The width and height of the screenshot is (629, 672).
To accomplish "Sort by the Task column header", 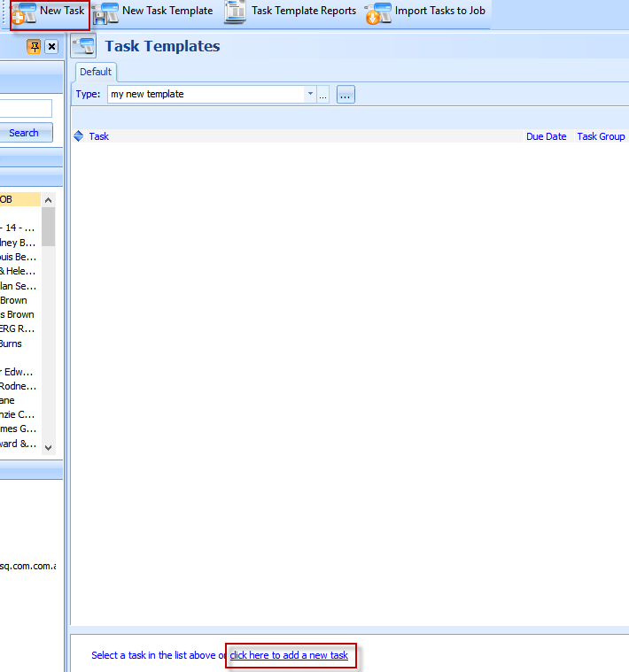I will 99,136.
